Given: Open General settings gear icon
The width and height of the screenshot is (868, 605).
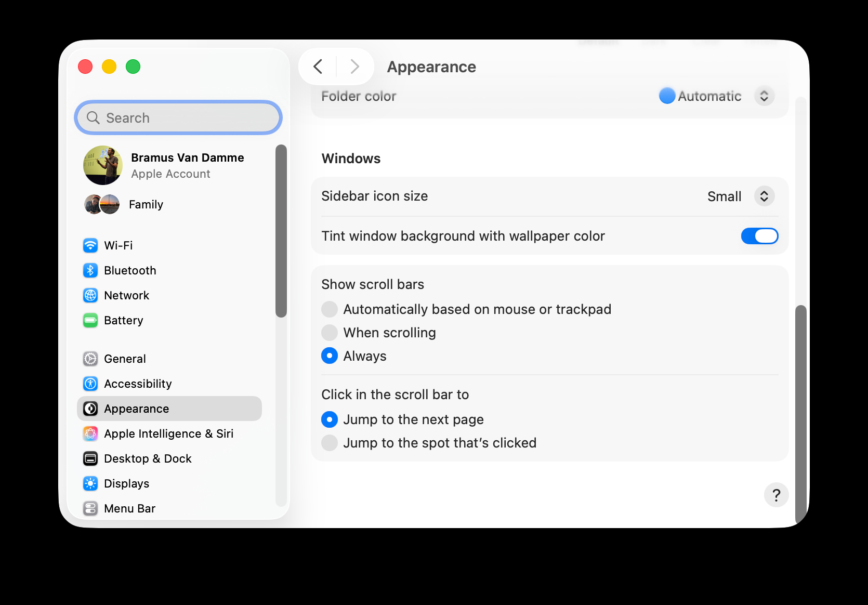Looking at the screenshot, I should click(x=90, y=359).
